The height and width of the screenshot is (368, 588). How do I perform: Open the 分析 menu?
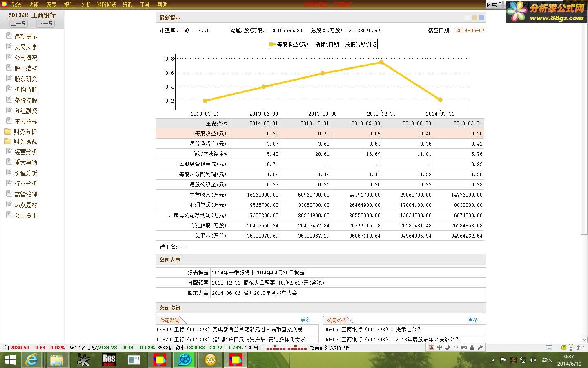pos(86,4)
